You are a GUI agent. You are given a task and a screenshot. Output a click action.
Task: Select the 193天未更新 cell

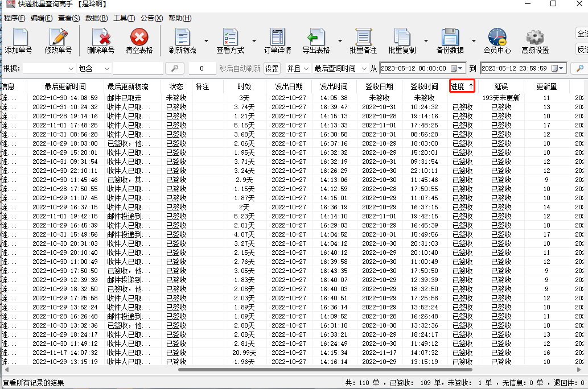coord(501,98)
